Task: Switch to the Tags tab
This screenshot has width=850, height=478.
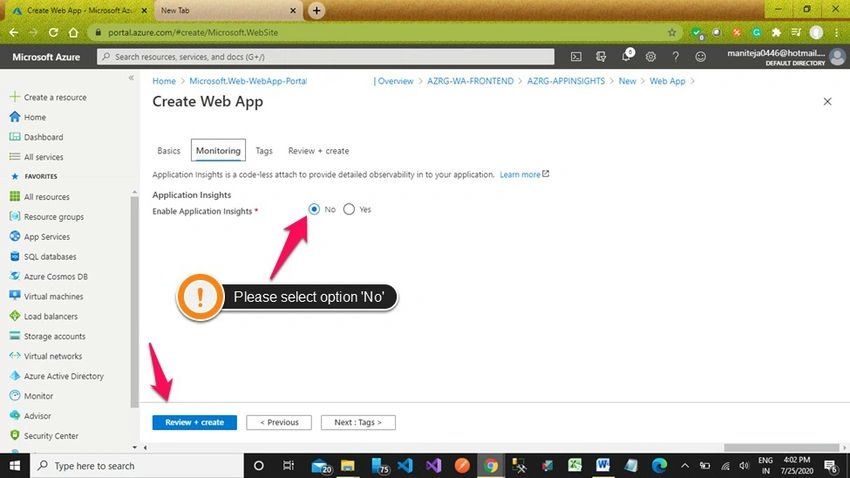Action: (264, 151)
